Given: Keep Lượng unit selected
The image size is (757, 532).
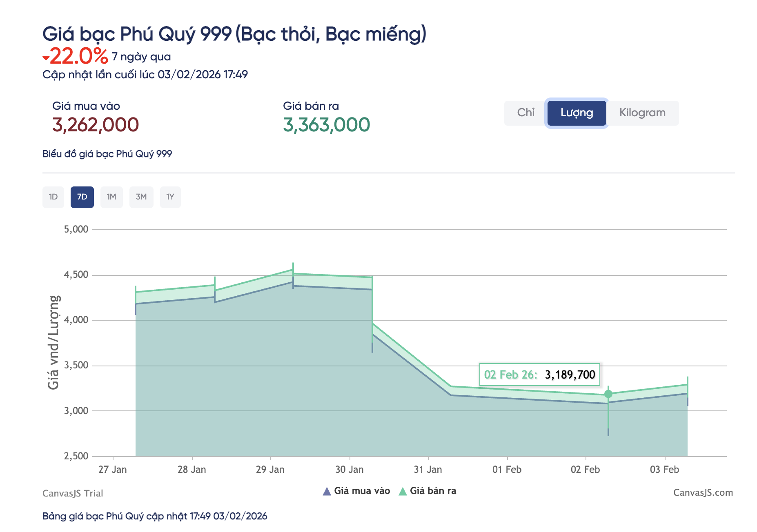Looking at the screenshot, I should (x=576, y=113).
